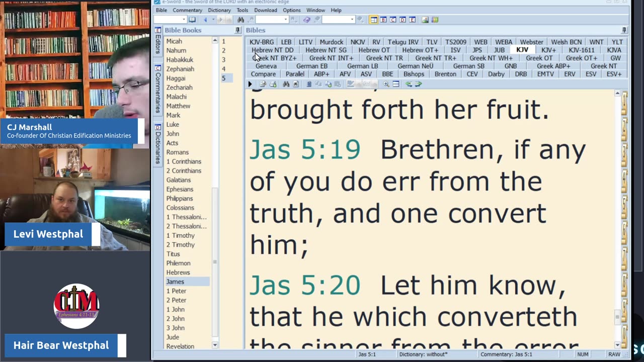Click the Jas 5:19 verse reference
644x362 pixels.
pyautogui.click(x=305, y=150)
